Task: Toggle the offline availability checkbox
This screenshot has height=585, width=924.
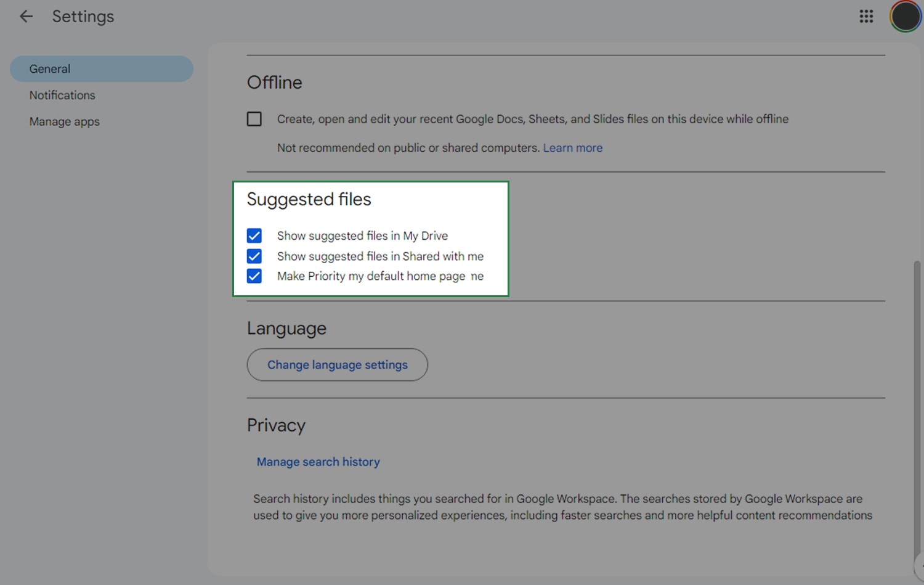Action: [254, 118]
